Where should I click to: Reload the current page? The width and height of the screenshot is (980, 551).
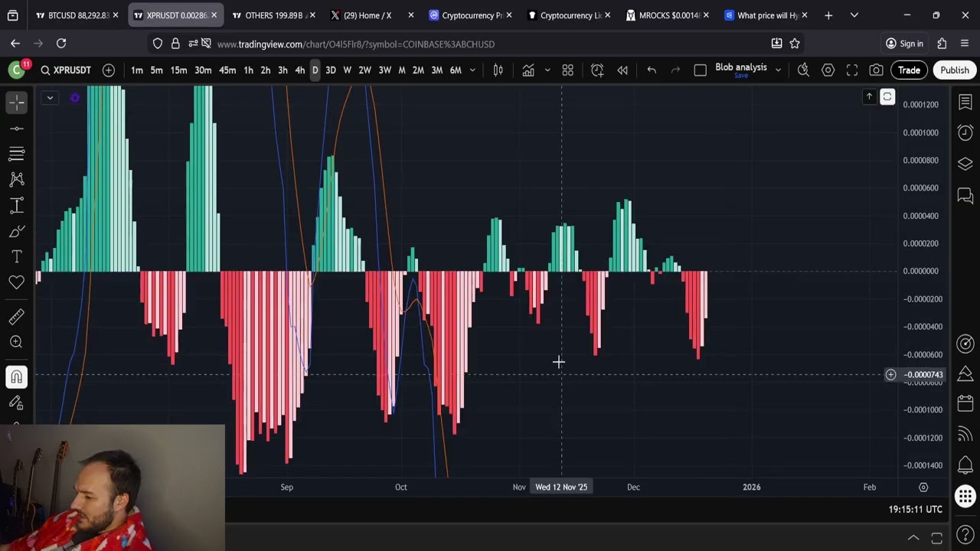[x=61, y=44]
